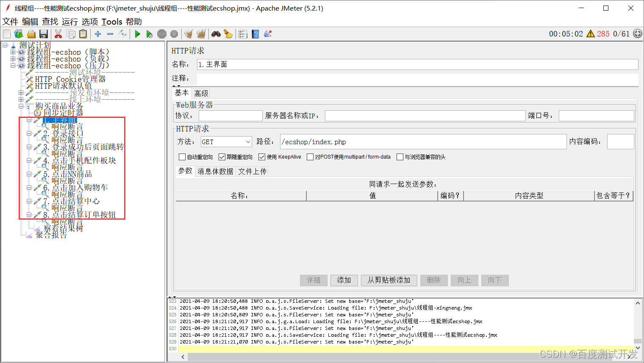Click the Stop test icon
This screenshot has width=644, height=363.
pos(162,34)
